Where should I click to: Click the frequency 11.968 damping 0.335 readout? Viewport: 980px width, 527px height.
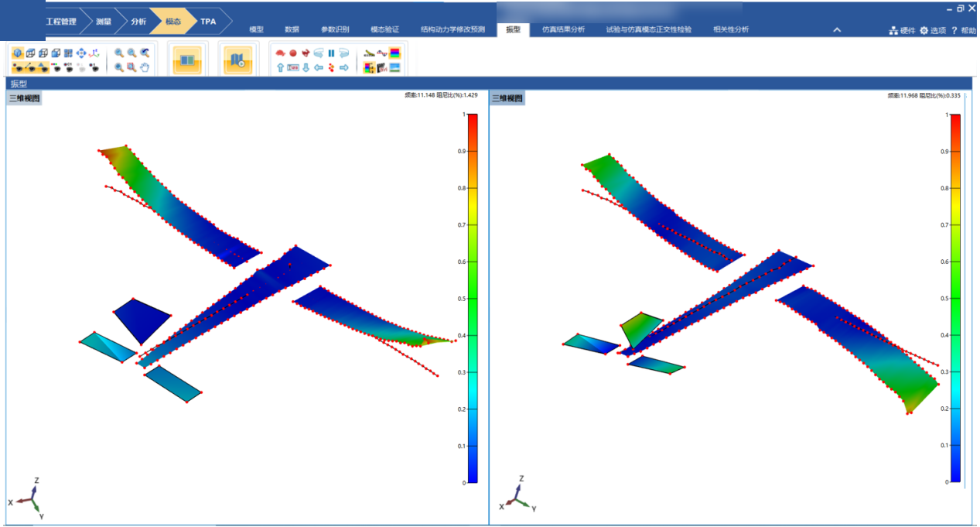924,95
